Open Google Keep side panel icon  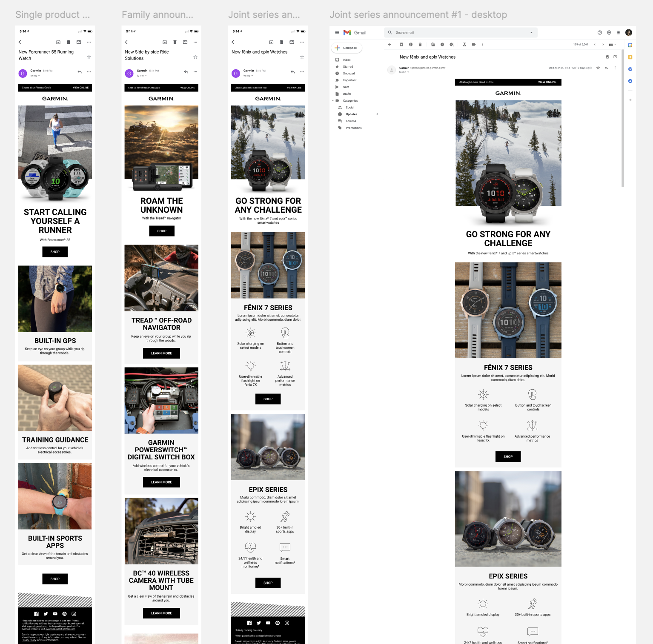pos(630,57)
